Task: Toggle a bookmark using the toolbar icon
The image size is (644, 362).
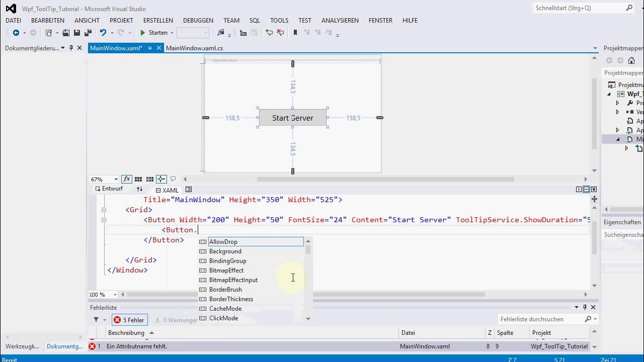Action: pos(295,33)
